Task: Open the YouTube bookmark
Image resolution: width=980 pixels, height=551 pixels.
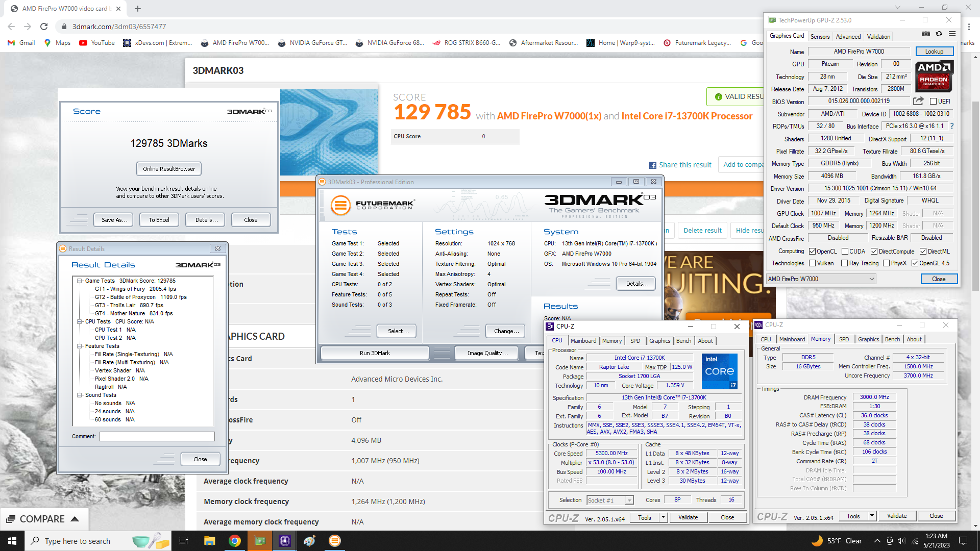Action: point(97,43)
